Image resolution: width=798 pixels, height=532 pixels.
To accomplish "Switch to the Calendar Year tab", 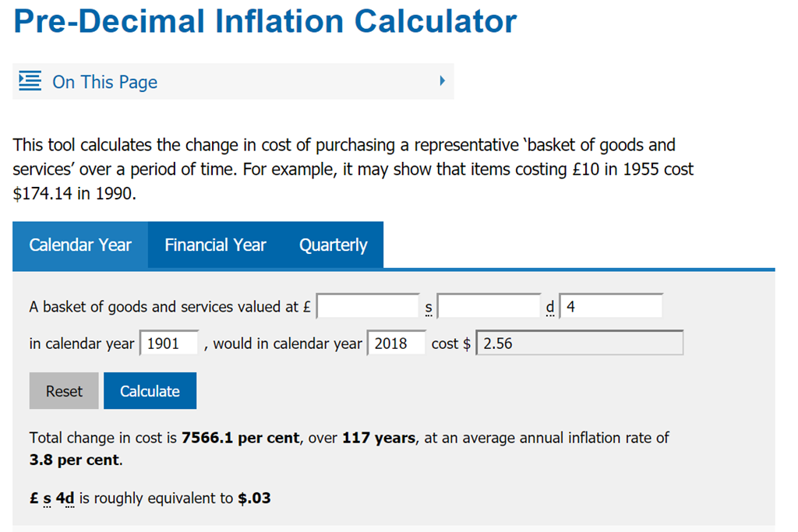I will click(80, 245).
